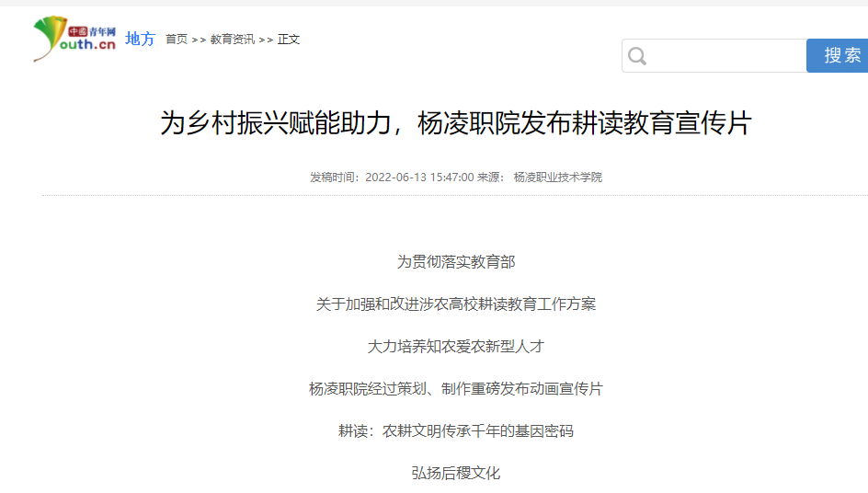Select 正文 in the breadcrumb trail
Viewport: 868px width, 493px height.
tap(289, 40)
